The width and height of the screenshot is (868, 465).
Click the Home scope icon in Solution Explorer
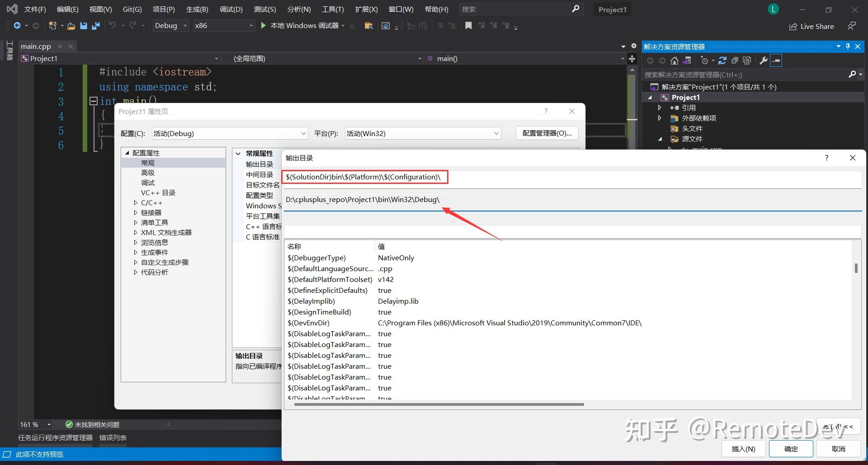[674, 60]
